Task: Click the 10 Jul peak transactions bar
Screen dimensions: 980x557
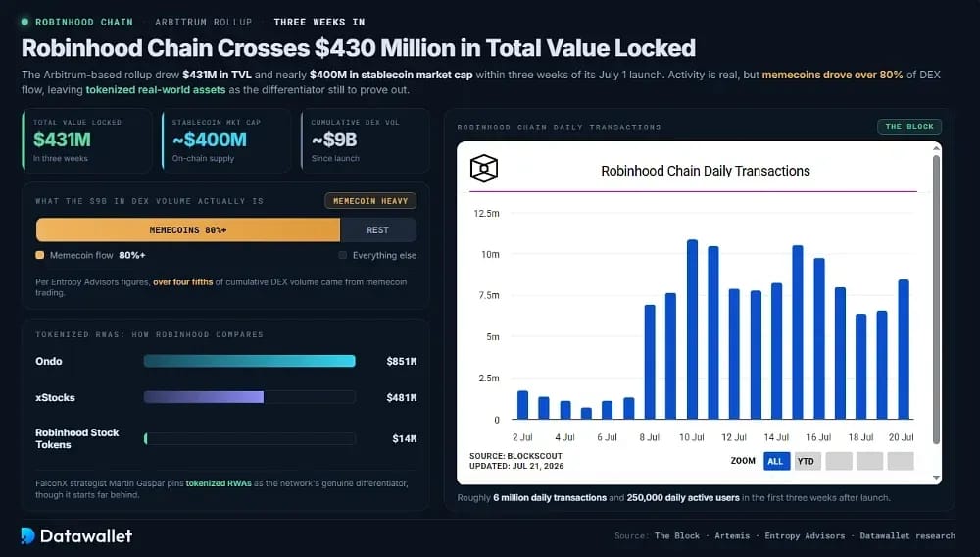Action: [692, 329]
